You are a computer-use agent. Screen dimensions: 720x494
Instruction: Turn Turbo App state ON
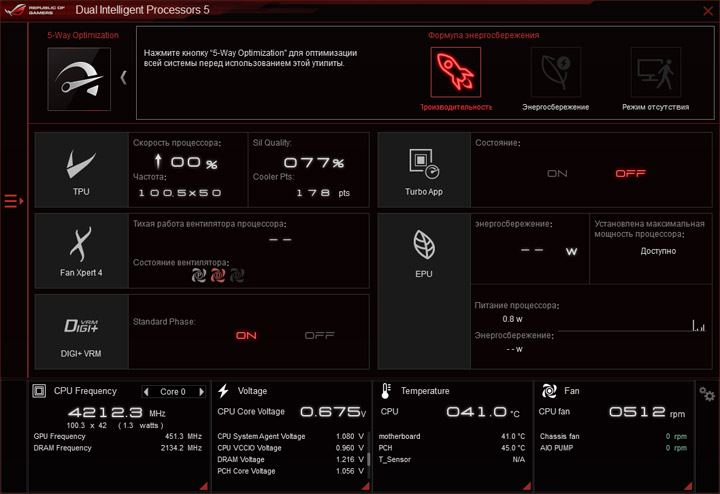pos(557,174)
